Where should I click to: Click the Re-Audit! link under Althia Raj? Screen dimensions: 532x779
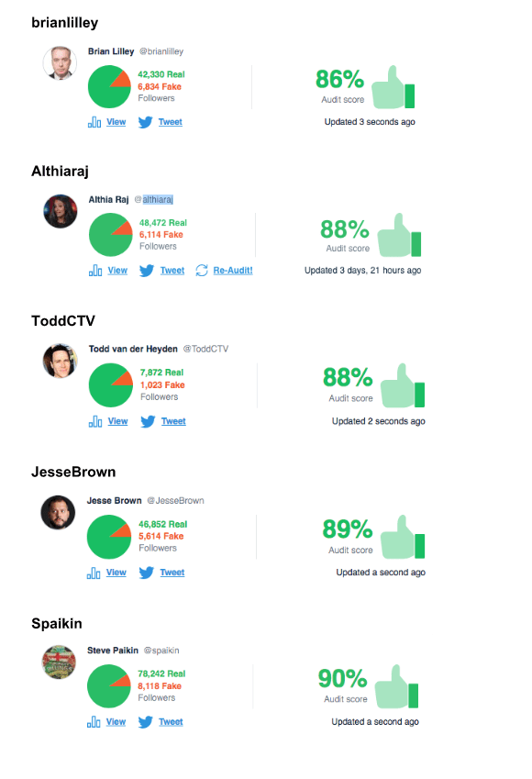click(x=234, y=271)
